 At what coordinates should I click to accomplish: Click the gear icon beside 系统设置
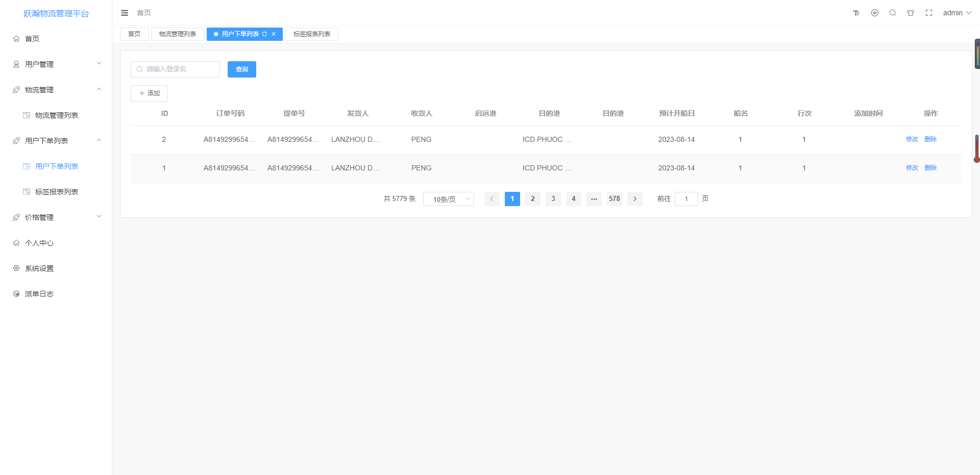pyautogui.click(x=16, y=268)
